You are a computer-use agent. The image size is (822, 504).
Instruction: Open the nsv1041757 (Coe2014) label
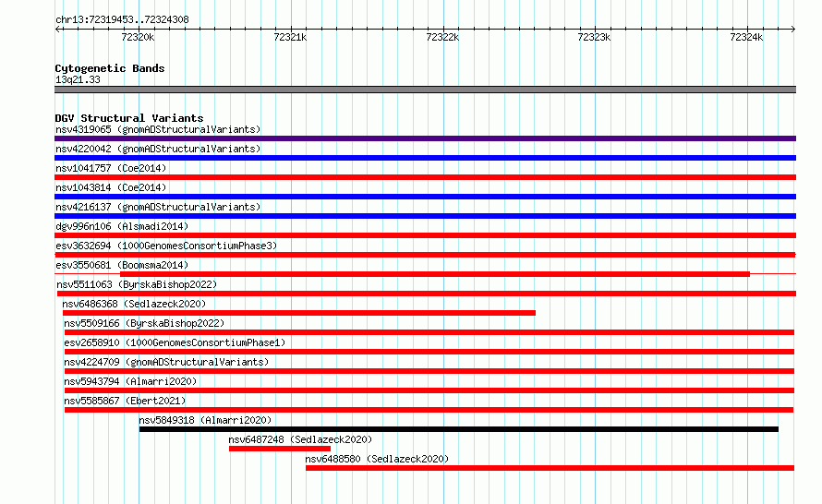tap(111, 168)
